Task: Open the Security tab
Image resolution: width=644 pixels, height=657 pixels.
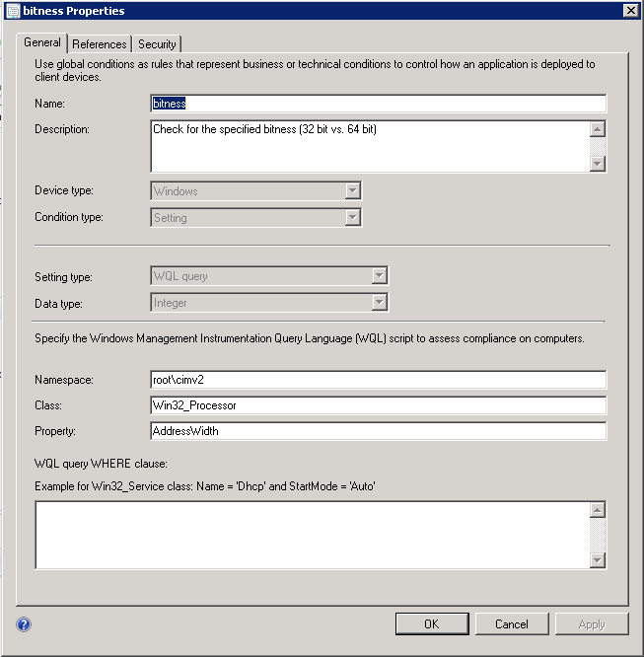Action: [157, 44]
